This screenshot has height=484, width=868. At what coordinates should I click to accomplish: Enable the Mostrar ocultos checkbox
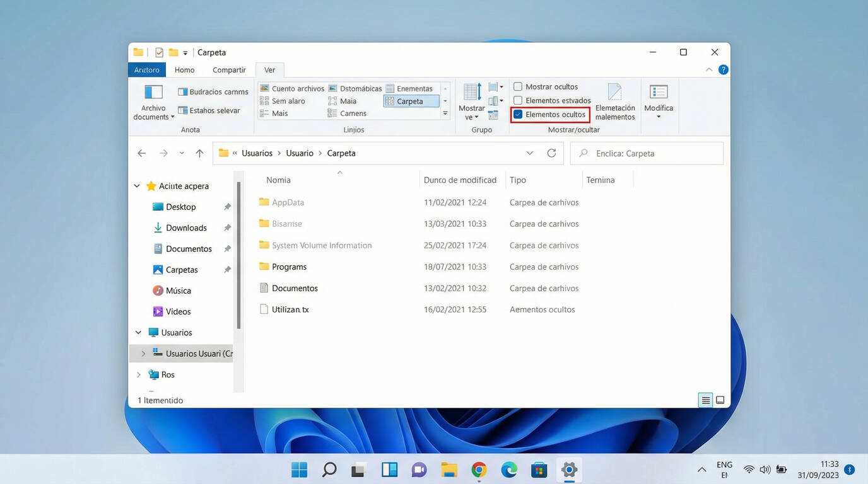518,87
